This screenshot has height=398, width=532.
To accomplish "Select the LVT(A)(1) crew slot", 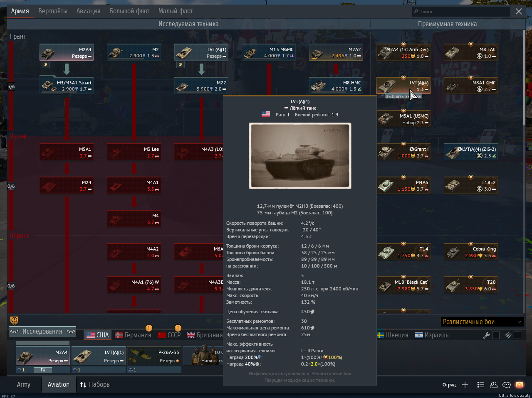I will pyautogui.click(x=99, y=356).
